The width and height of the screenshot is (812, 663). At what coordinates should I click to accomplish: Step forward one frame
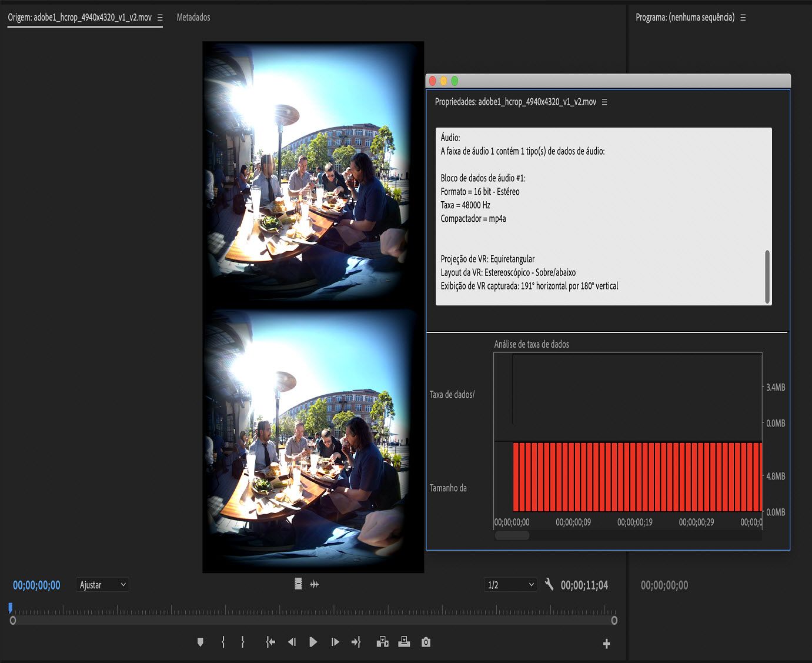335,642
